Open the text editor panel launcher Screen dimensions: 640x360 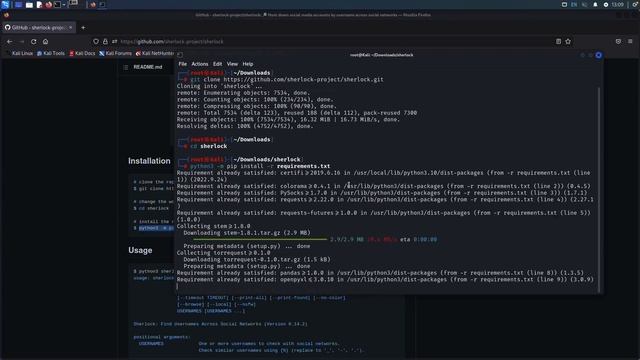pos(39,4)
